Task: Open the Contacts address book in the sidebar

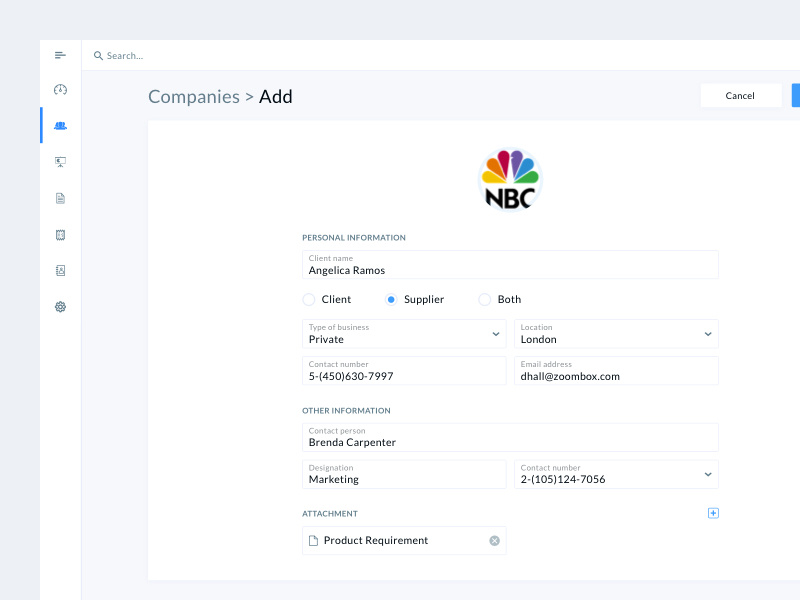Action: click(60, 270)
